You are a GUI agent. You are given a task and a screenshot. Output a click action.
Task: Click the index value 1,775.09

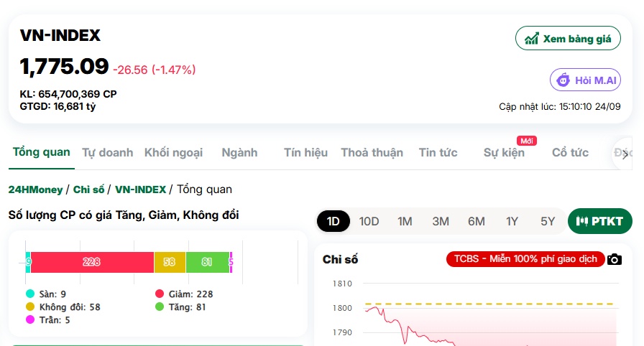[x=64, y=67]
